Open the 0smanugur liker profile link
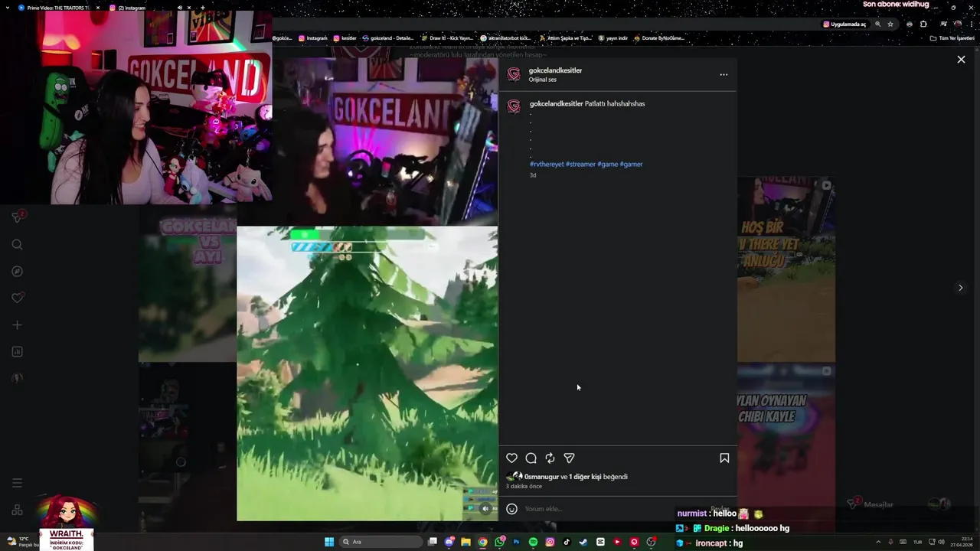 pyautogui.click(x=541, y=477)
